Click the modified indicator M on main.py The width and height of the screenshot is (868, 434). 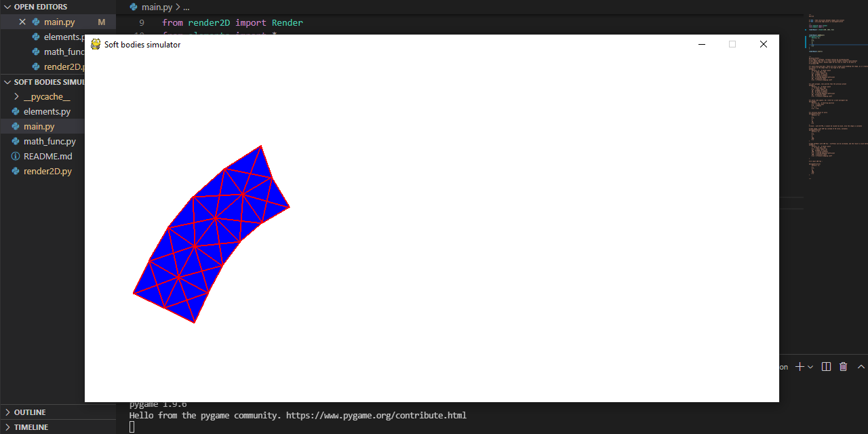click(x=101, y=22)
